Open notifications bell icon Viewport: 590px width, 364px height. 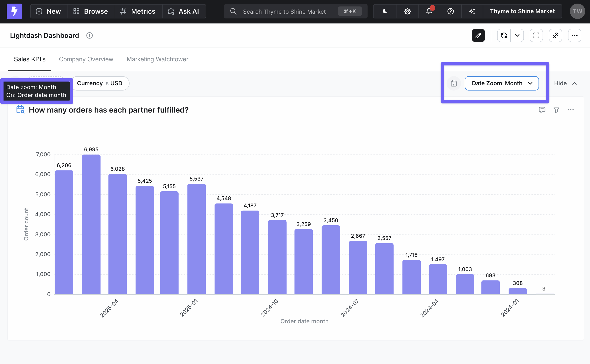(429, 11)
